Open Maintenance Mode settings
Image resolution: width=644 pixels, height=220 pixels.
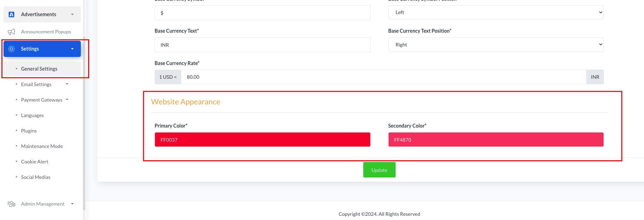42,146
